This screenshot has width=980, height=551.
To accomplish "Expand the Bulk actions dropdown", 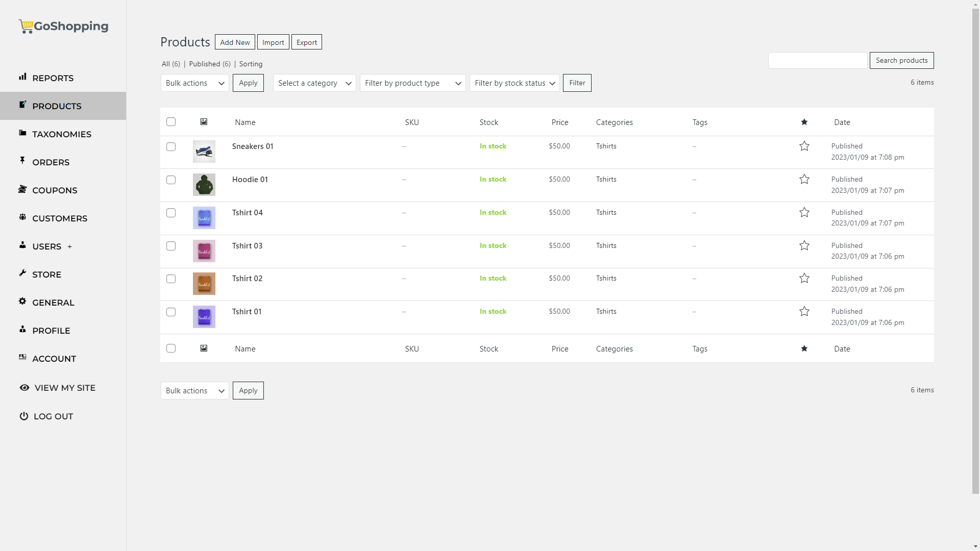I will pyautogui.click(x=194, y=83).
